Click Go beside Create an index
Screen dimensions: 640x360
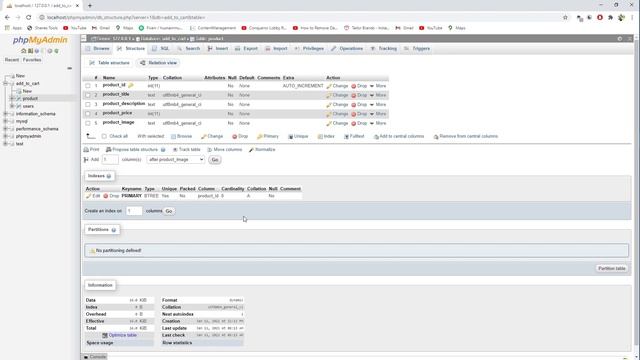[169, 211]
